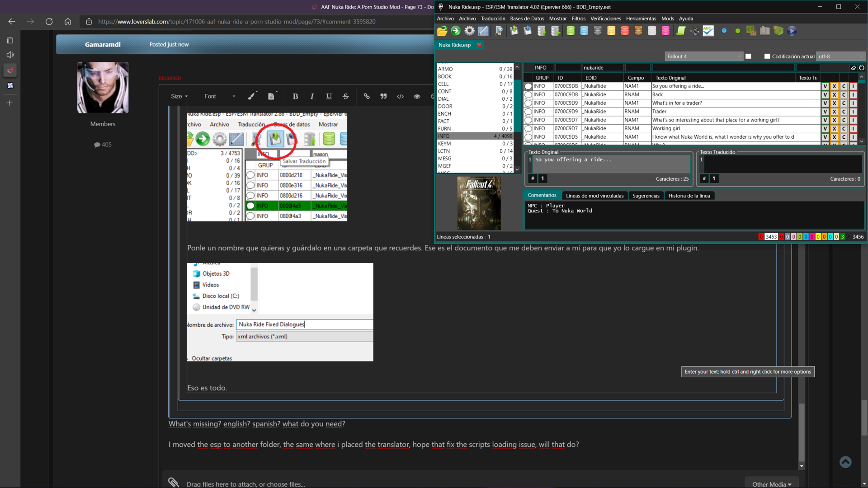Click the green scroll script icon
Viewport: 868px width, 488px height.
681,31
